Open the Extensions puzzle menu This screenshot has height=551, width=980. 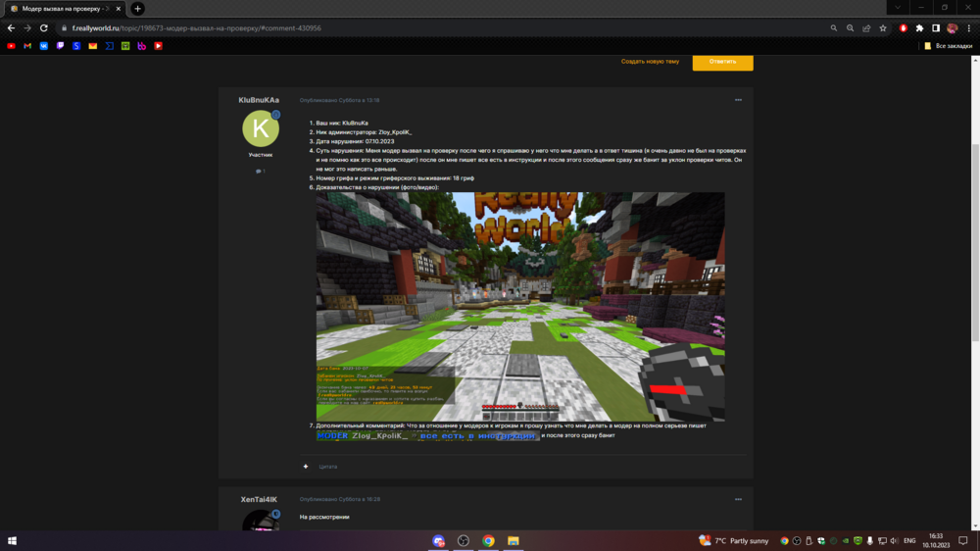(919, 28)
